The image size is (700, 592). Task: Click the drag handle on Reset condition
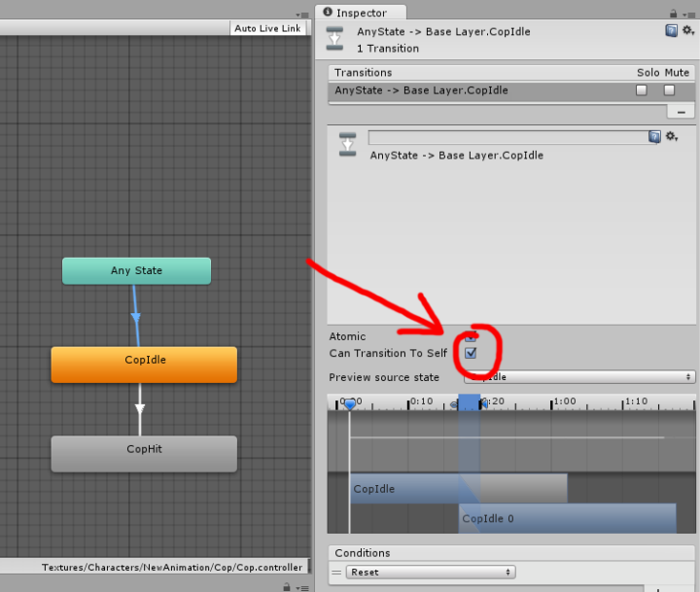click(336, 573)
